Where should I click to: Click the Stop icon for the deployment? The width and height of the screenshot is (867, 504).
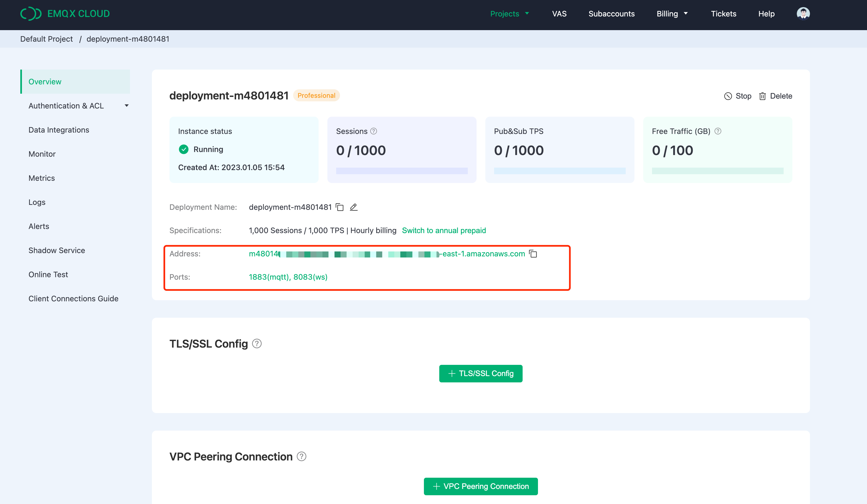728,96
